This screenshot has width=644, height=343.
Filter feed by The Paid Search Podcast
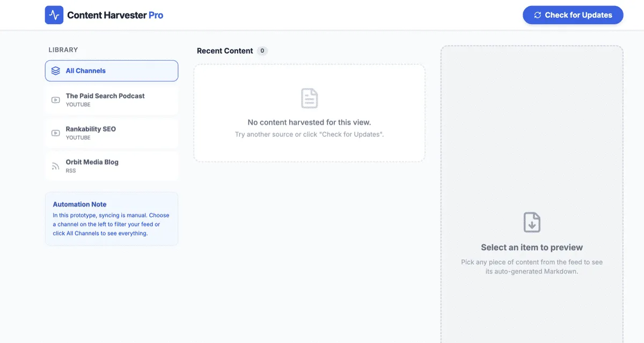coord(105,96)
